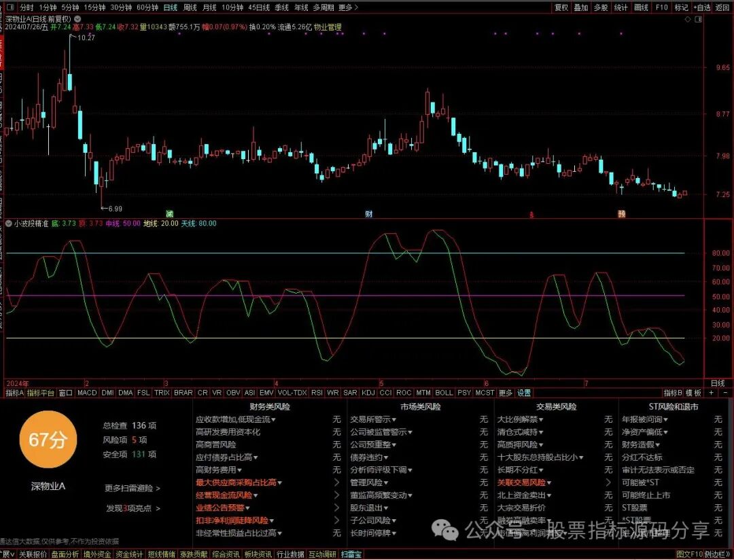Screen dimensions: 734x560
Task: Expand 最大供应商采购占比高 risk item
Action: (239, 483)
